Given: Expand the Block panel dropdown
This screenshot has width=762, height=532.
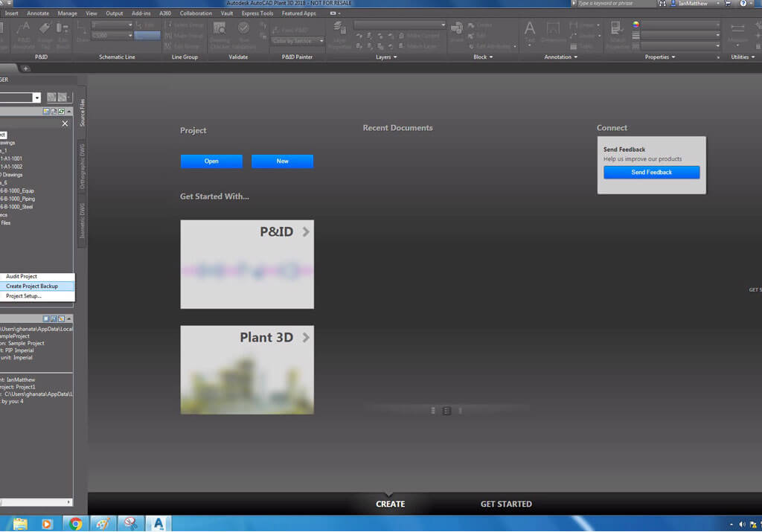Looking at the screenshot, I should click(x=491, y=57).
